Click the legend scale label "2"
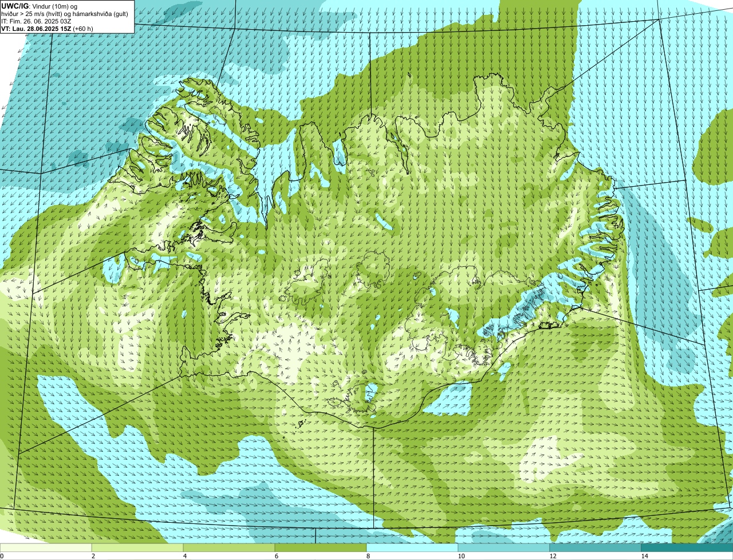 (93, 556)
